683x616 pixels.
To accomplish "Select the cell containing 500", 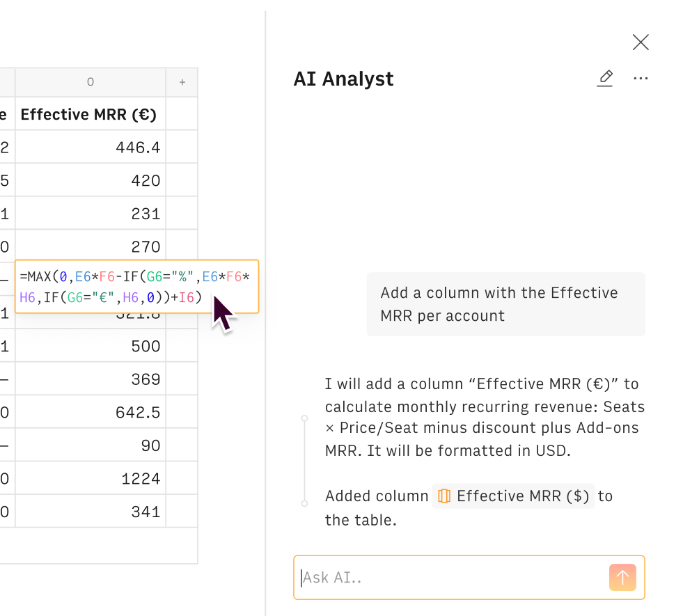I will [91, 346].
